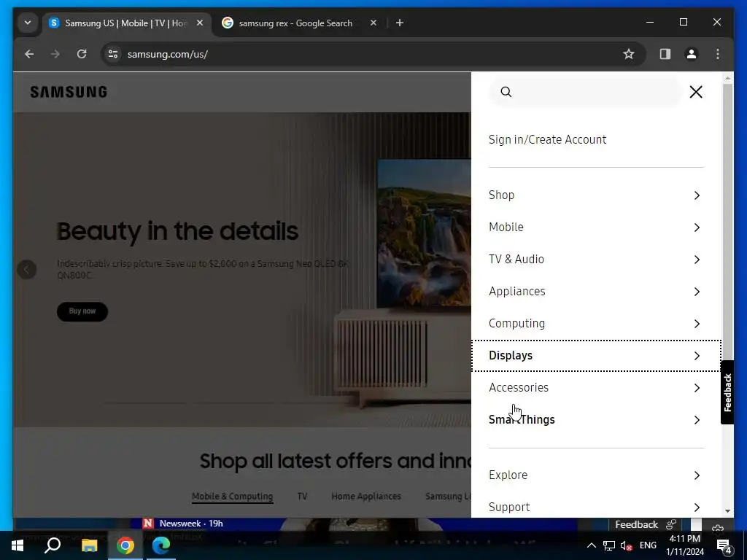Open the Chrome profile icon
The height and width of the screenshot is (560, 747).
coord(692,54)
